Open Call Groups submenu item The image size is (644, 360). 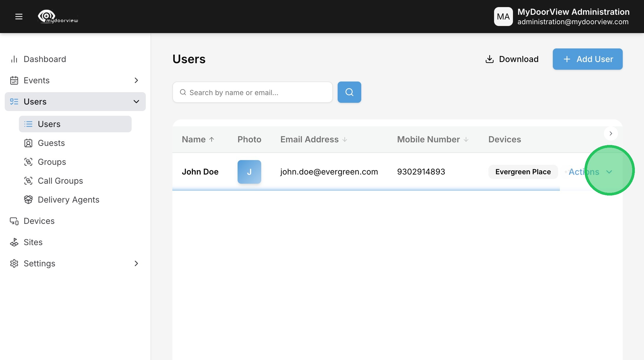(x=60, y=181)
